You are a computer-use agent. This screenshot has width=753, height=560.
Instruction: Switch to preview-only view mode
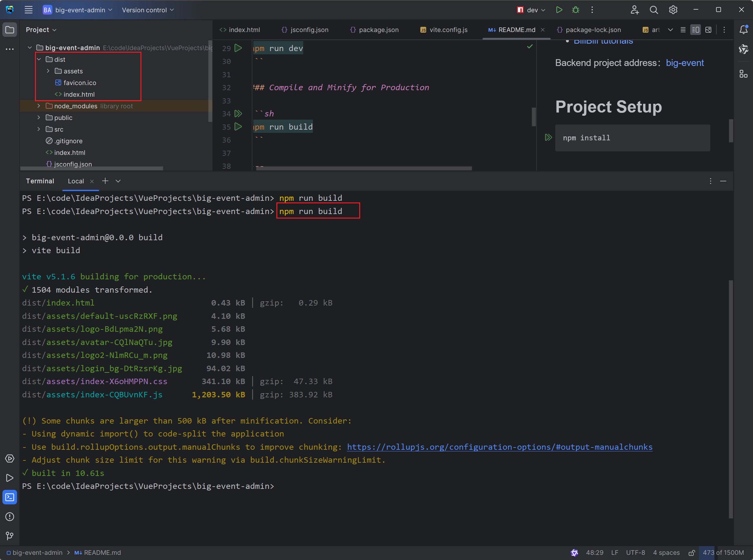point(708,30)
